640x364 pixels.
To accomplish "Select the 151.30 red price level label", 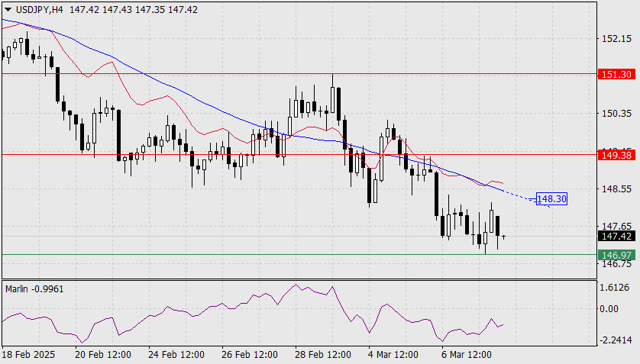I will [x=616, y=74].
